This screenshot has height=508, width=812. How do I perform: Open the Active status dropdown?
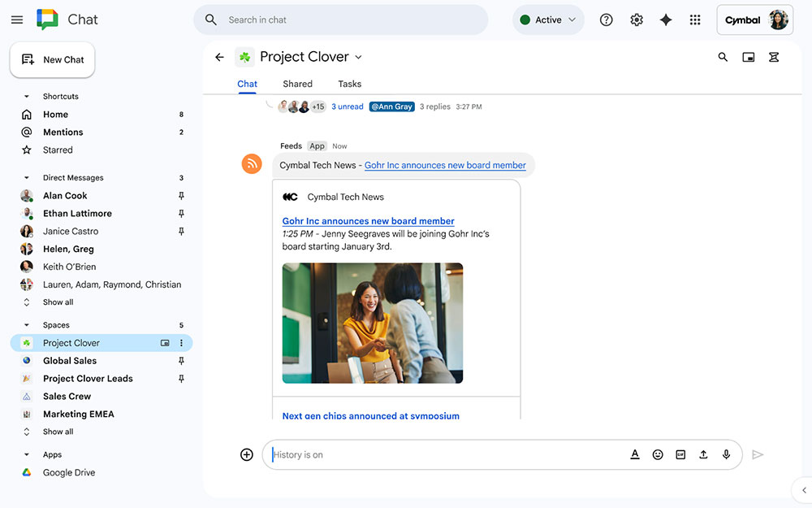548,20
